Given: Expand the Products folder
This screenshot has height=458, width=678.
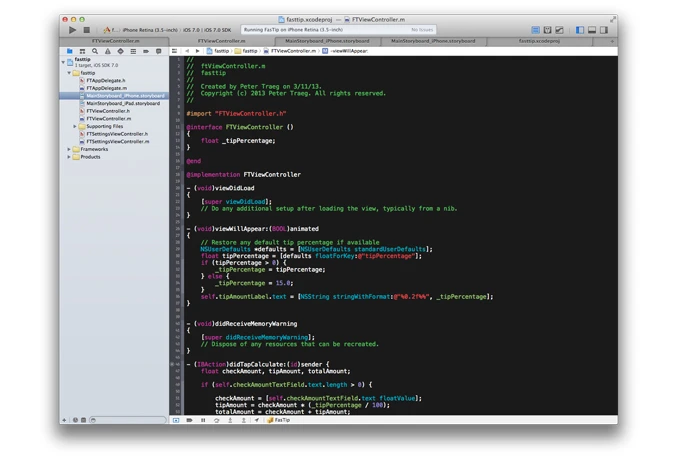Looking at the screenshot, I should click(x=69, y=157).
